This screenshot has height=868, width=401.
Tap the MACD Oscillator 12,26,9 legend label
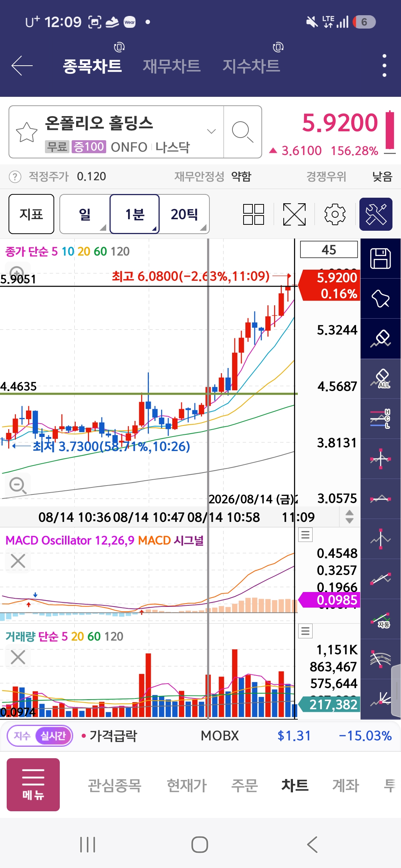pos(70,540)
